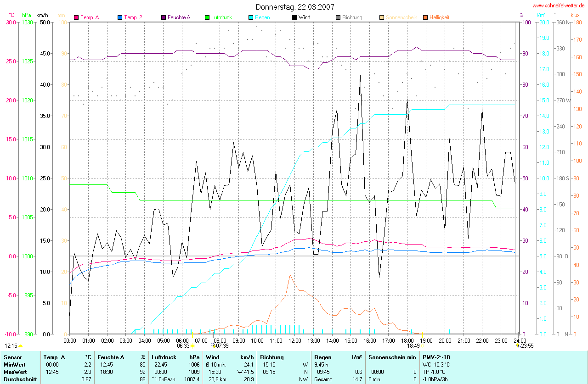This screenshot has height=384, width=588.
Task: Click the hPa axis unit label
Action: (x=26, y=15)
